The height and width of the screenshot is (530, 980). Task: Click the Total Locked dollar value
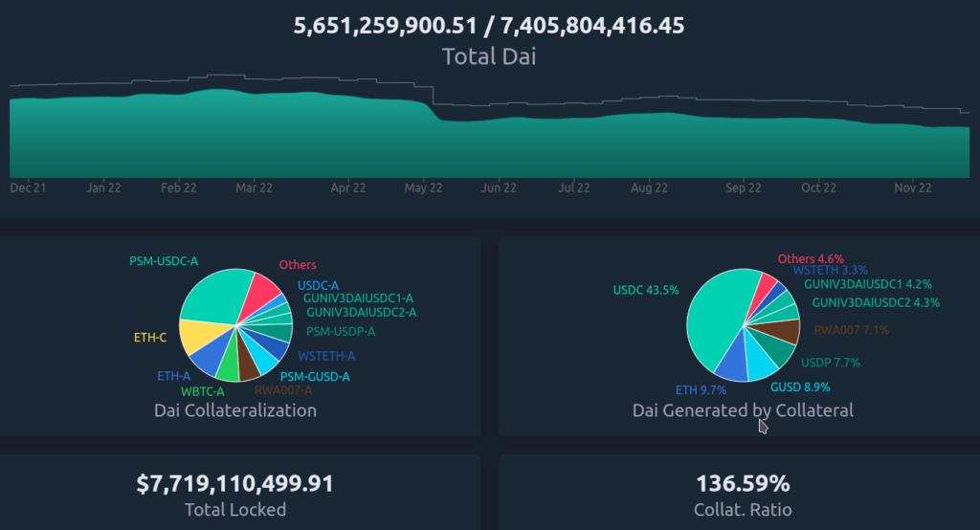235,484
